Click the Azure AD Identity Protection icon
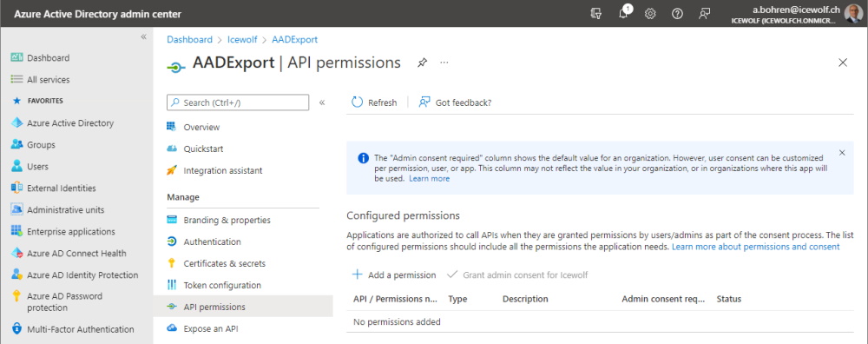This screenshot has height=344, width=868. point(16,275)
